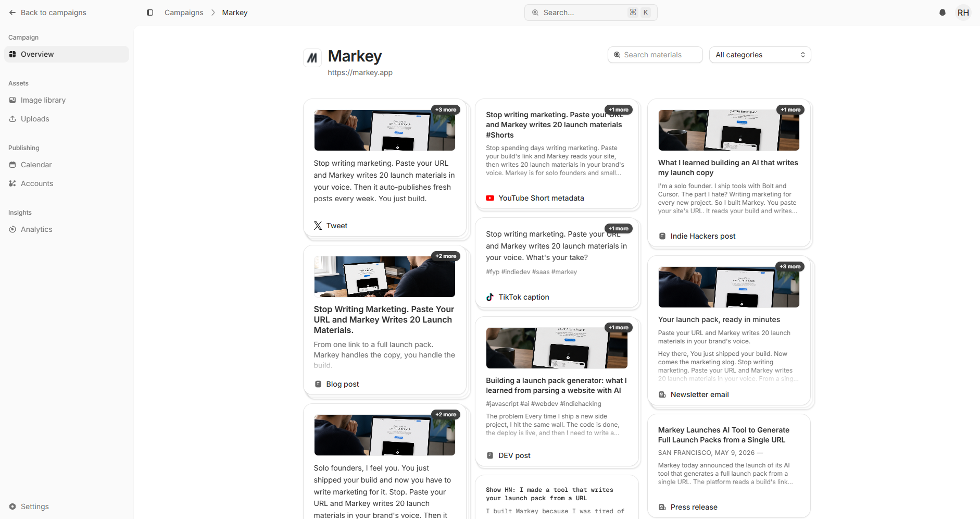
Task: Focus the top Search... field
Action: click(590, 13)
